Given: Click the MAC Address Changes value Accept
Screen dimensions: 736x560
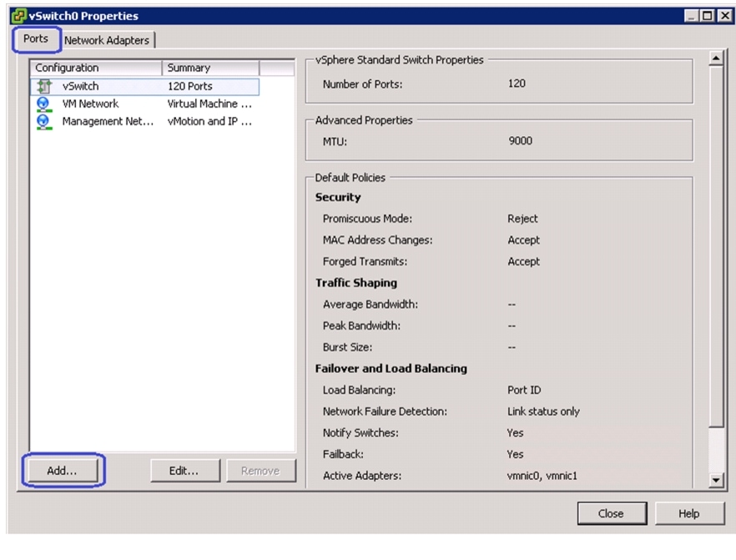Looking at the screenshot, I should coord(524,240).
